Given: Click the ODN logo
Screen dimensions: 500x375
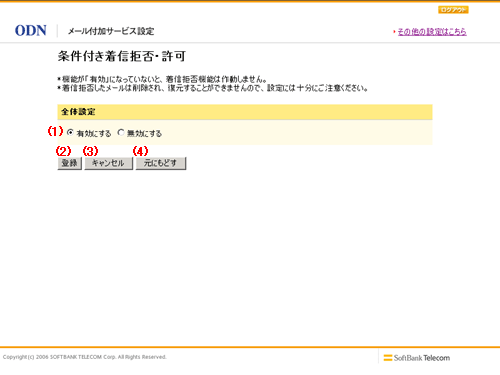Looking at the screenshot, I should (x=31, y=31).
